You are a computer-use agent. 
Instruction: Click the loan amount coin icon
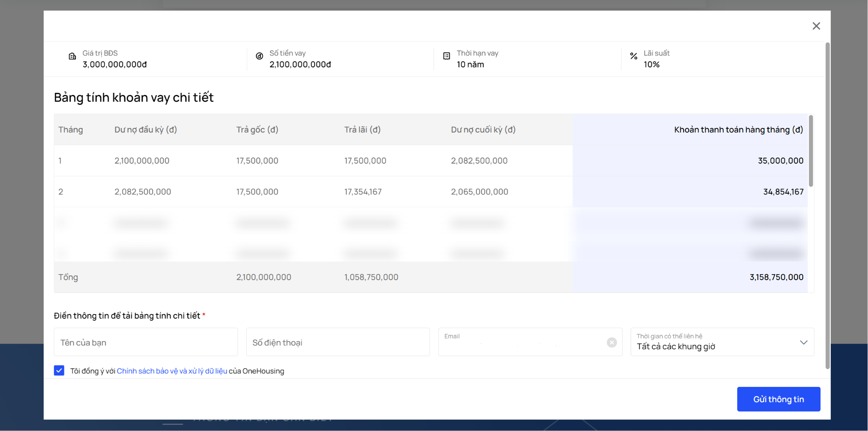[259, 56]
